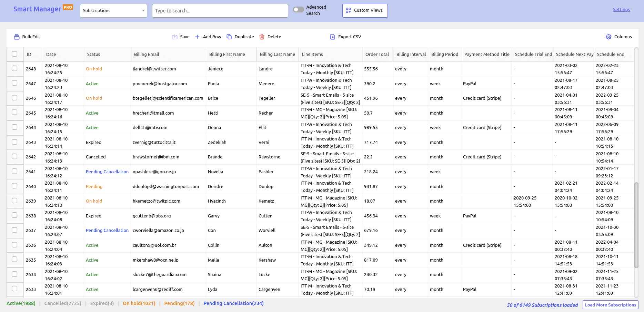This screenshot has width=644, height=312.
Task: Open the Subscriptions dashboard dropdown
Action: 113,11
